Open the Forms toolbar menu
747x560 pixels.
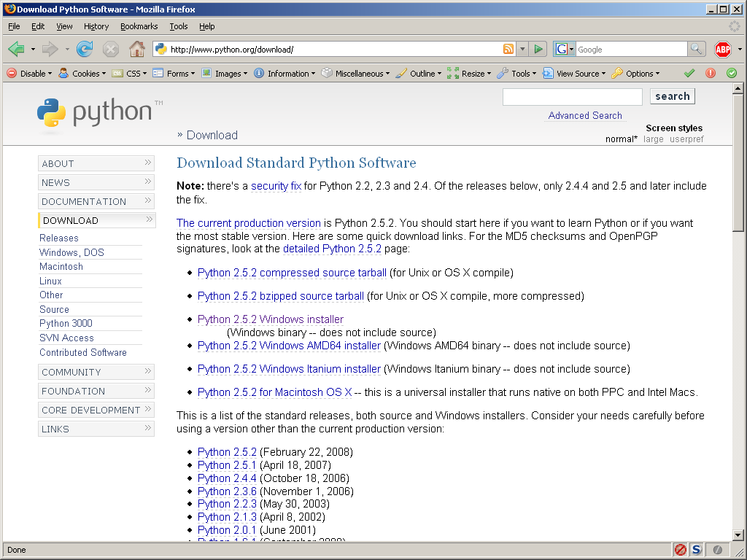click(x=174, y=74)
